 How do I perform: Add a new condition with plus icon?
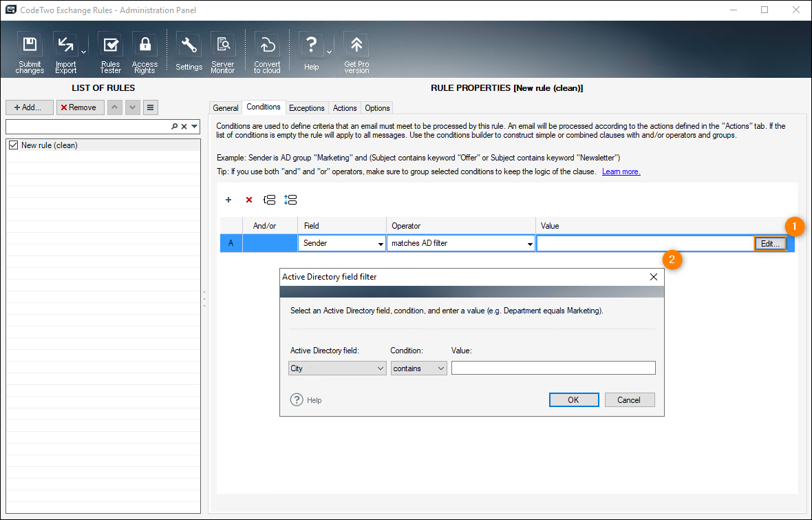[x=228, y=200]
